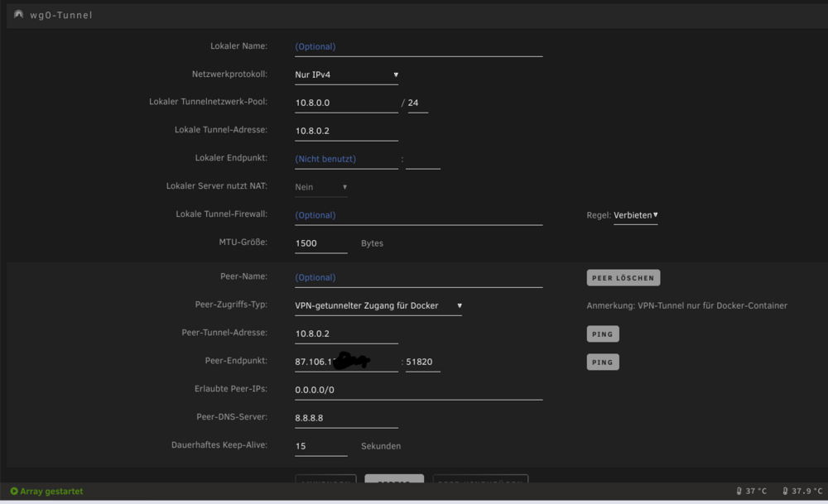Ping the Peer-Tunnel-Adresse
Viewport: 828px width, 504px height.
point(603,334)
